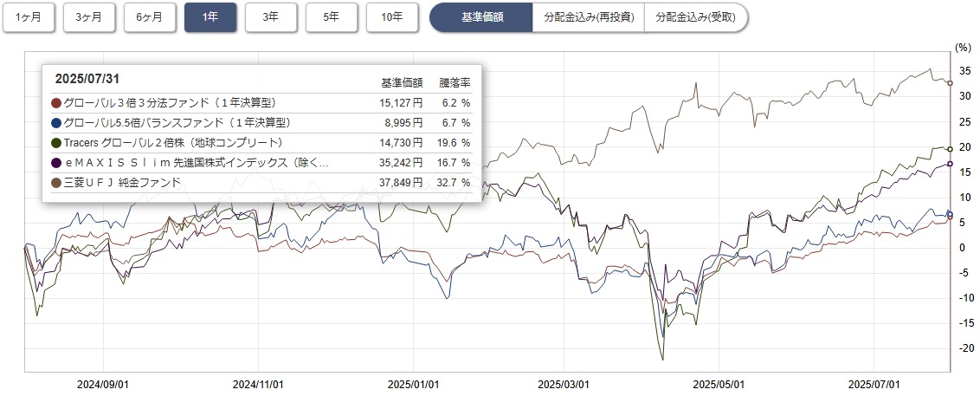
Task: Click blue swatch for グローバル5.5倍バランスファンド
Action: click(x=56, y=123)
